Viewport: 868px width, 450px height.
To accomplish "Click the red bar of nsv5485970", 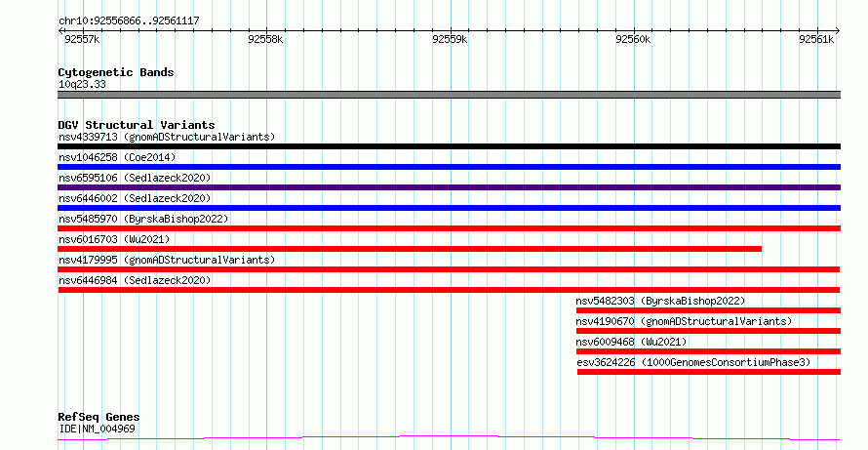I will tap(449, 228).
